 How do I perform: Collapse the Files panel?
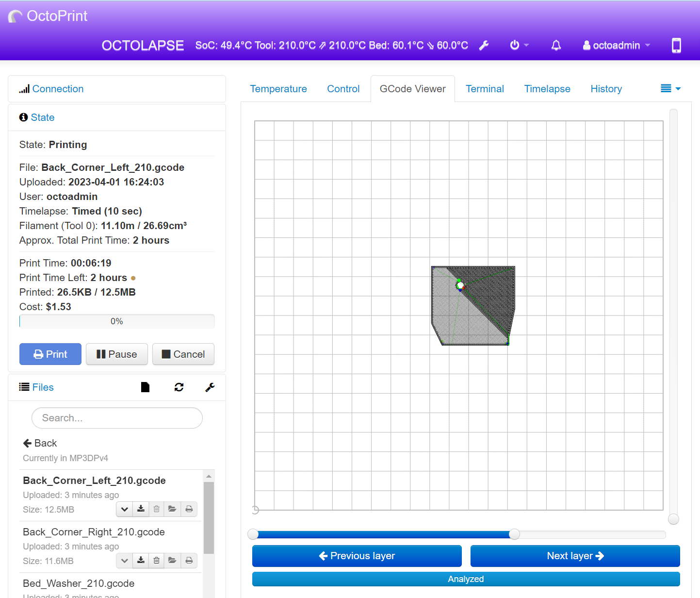coord(43,387)
